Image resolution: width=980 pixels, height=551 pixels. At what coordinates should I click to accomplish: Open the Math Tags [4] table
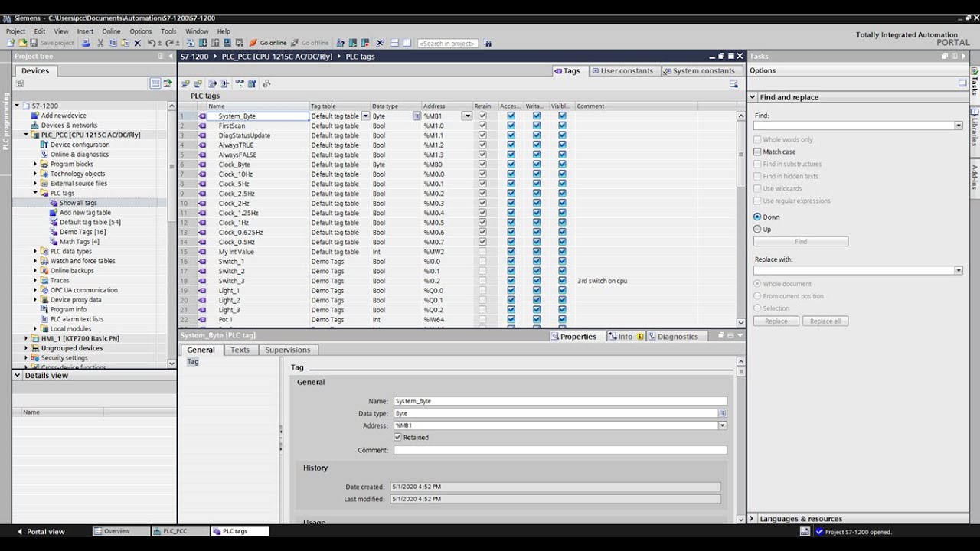pos(79,242)
